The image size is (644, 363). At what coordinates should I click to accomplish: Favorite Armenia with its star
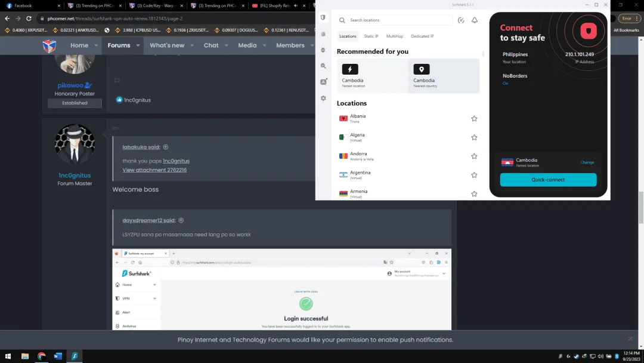tap(474, 193)
